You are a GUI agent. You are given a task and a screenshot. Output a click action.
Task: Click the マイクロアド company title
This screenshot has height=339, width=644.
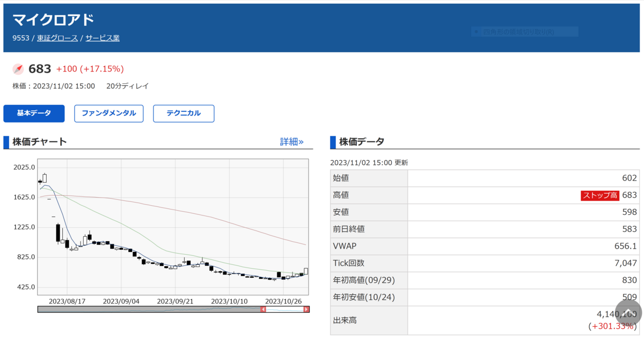[54, 20]
